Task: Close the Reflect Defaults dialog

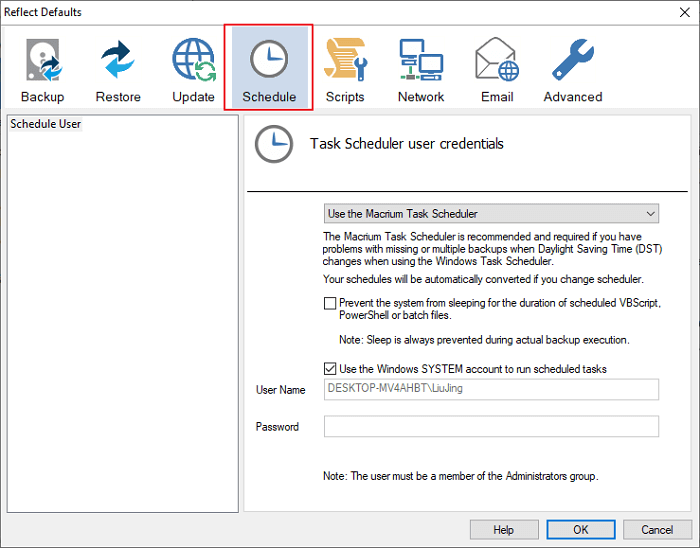Action: click(685, 12)
